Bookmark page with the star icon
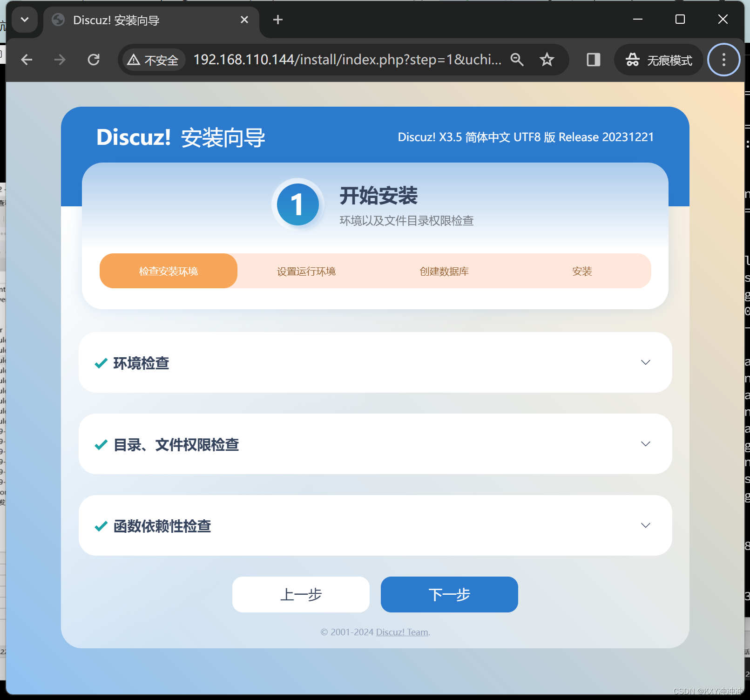 pos(547,60)
